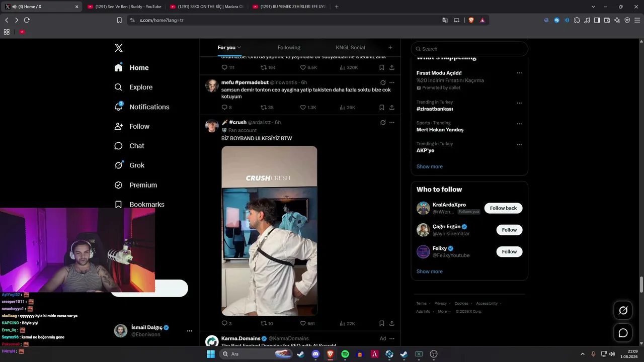644x362 pixels.
Task: Share the #crush post
Action: (x=392, y=323)
